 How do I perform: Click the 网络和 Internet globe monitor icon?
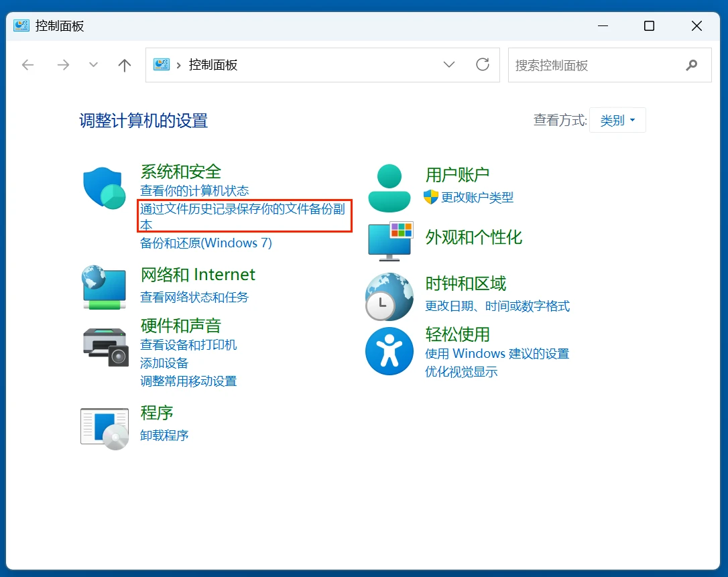[x=104, y=287]
